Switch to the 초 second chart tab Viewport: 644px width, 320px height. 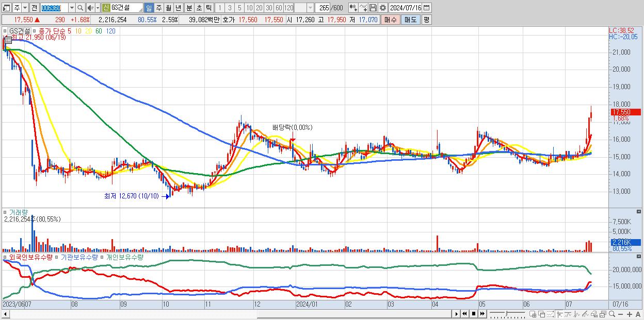point(199,8)
